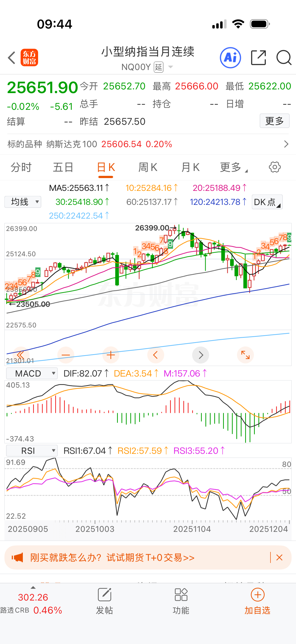Screen dimensions: 296x644
Task: Tap the MA5:25563.11 value
Action: point(79,188)
